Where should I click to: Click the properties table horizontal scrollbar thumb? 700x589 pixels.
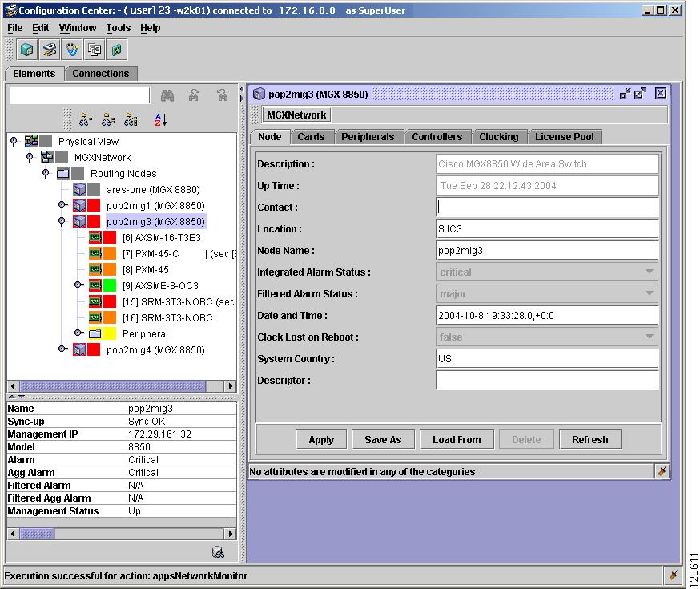point(37,533)
